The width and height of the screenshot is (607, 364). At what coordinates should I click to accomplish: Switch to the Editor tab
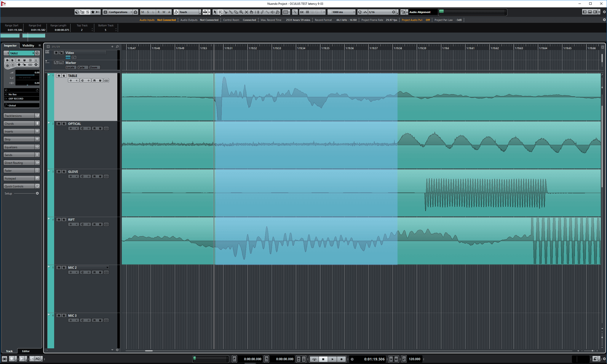coord(26,351)
